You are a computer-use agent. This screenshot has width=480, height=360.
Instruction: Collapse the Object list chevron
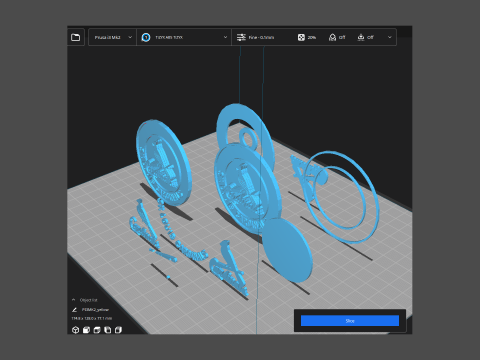pyautogui.click(x=74, y=300)
